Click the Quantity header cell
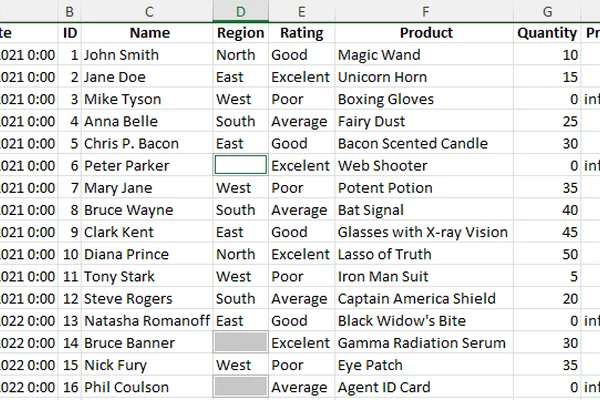This screenshot has height=400, width=600. tap(547, 33)
